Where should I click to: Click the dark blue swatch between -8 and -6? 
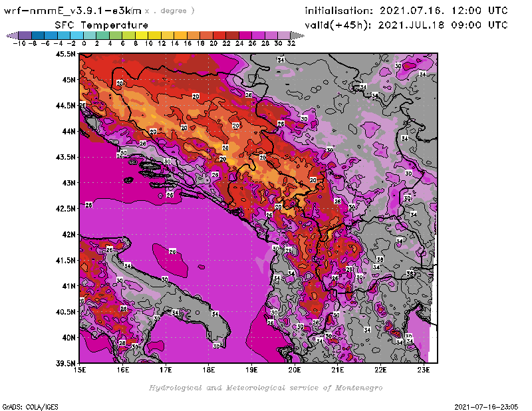pos(38,36)
